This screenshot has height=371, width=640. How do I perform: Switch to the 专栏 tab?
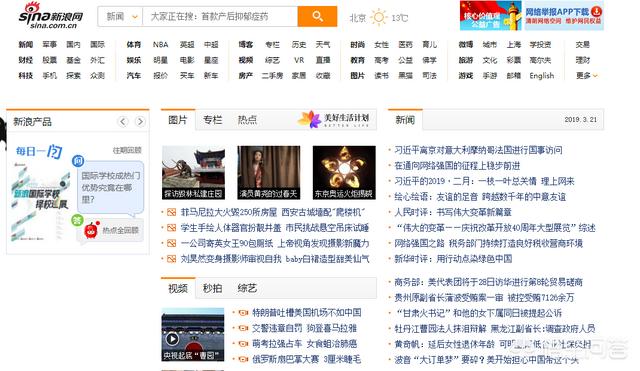click(212, 120)
